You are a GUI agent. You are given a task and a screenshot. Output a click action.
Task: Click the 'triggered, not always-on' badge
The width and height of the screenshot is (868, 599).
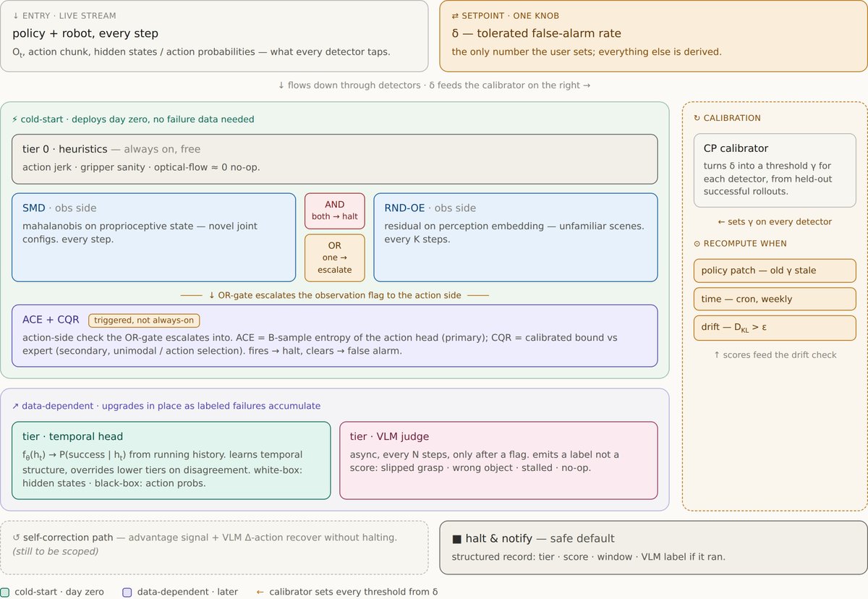pos(144,320)
